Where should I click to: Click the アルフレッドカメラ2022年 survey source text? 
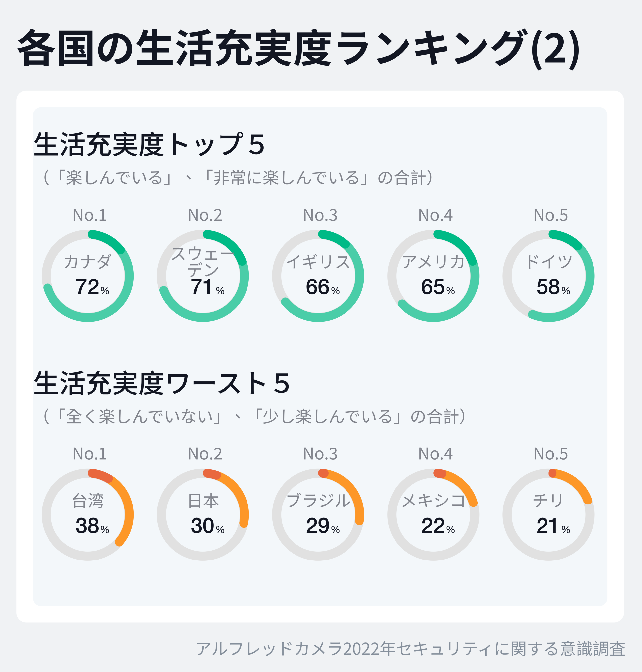410,649
